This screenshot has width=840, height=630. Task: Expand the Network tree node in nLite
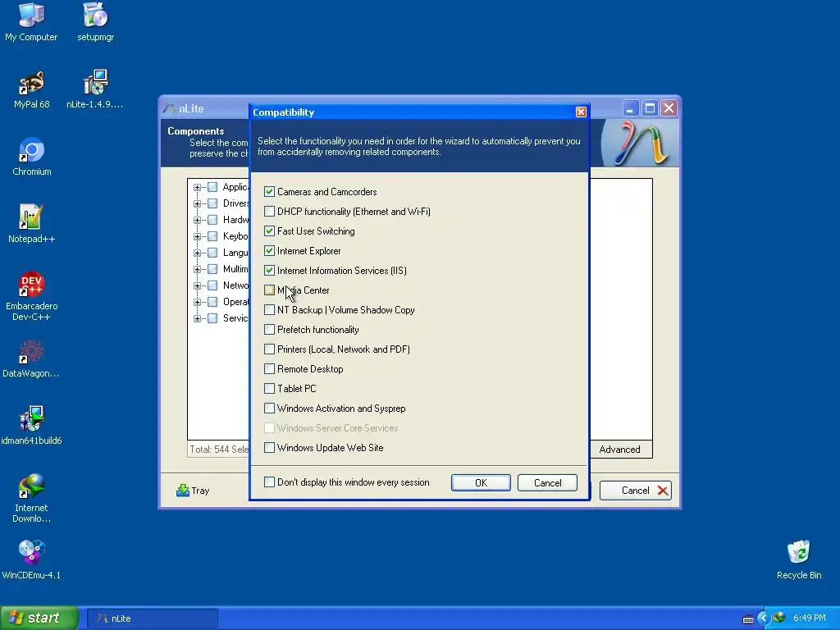[x=197, y=285]
